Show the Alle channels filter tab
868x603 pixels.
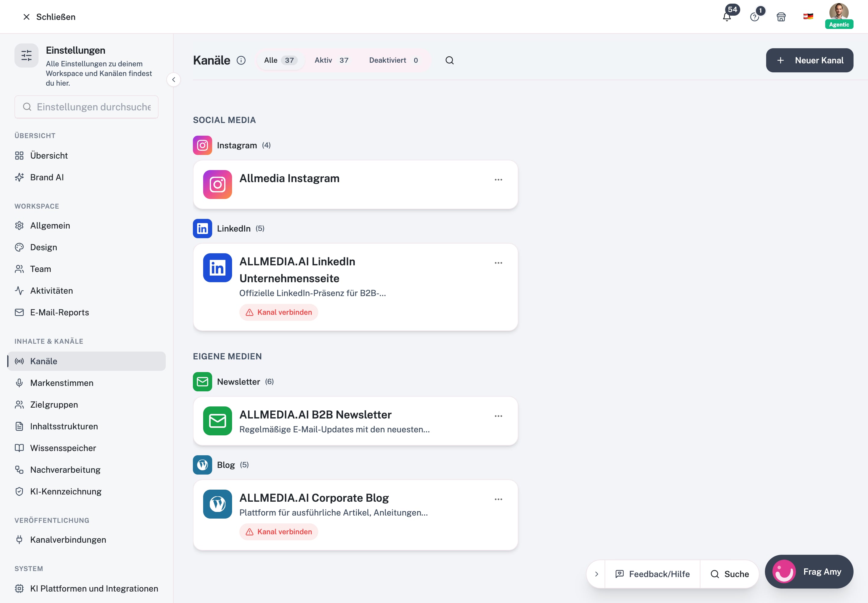[280, 61]
